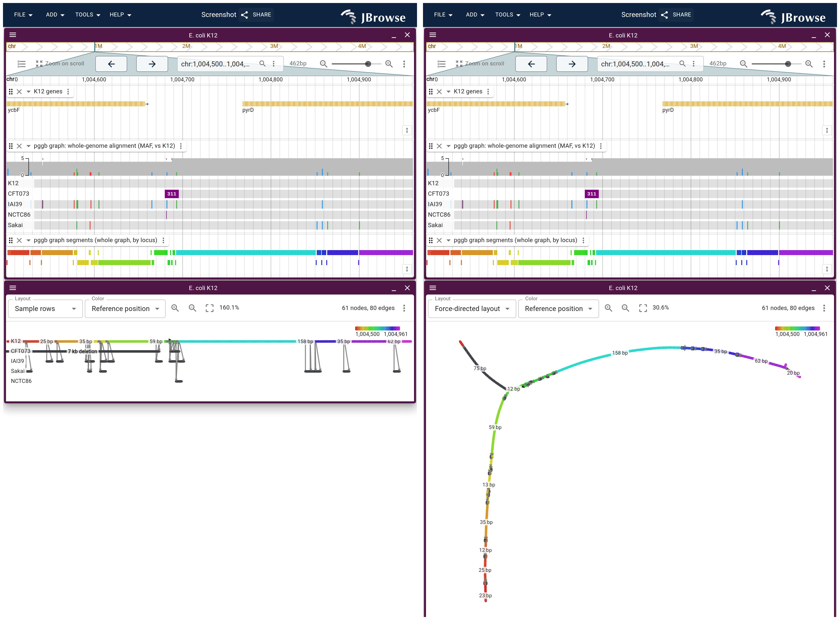Screen dimensions: 840x620
Task: Open ADD menu in right window
Action: coord(475,15)
